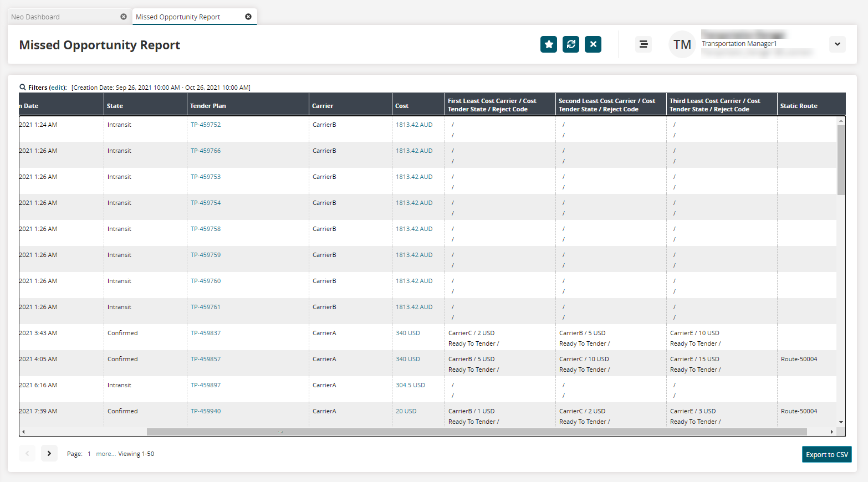Close report using the X toolbar button
This screenshot has height=482, width=868.
pyautogui.click(x=593, y=44)
